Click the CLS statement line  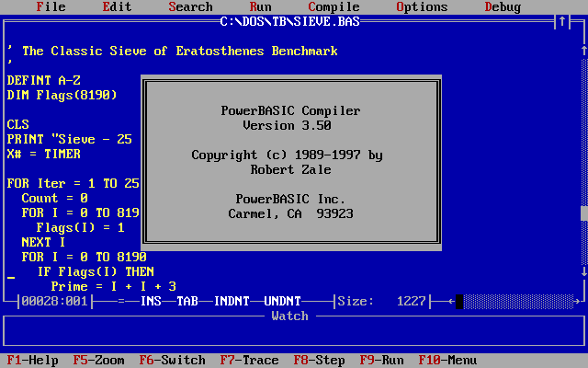(18, 124)
